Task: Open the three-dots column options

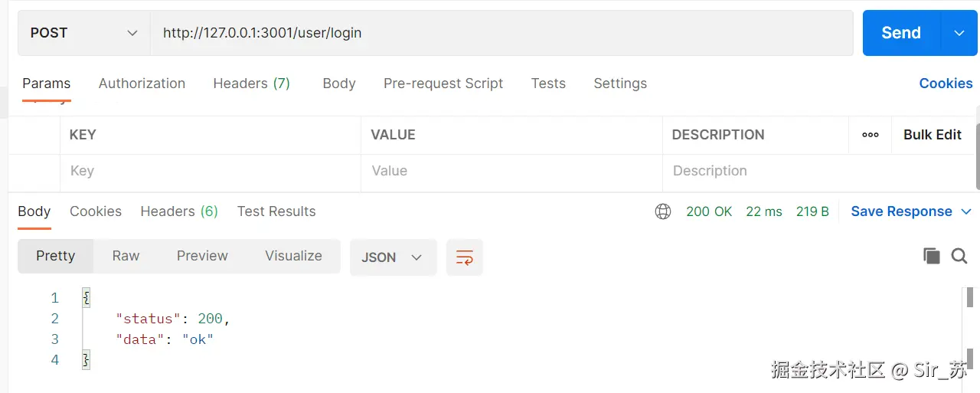Action: coord(871,135)
